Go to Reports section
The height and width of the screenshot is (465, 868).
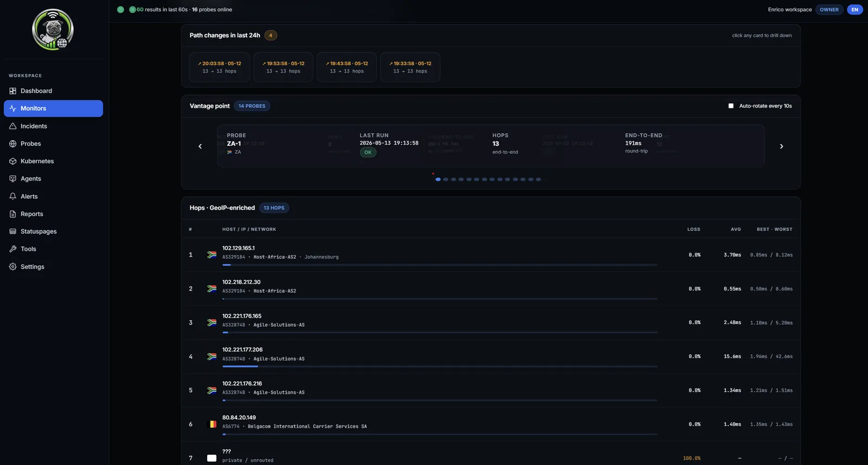click(53, 214)
